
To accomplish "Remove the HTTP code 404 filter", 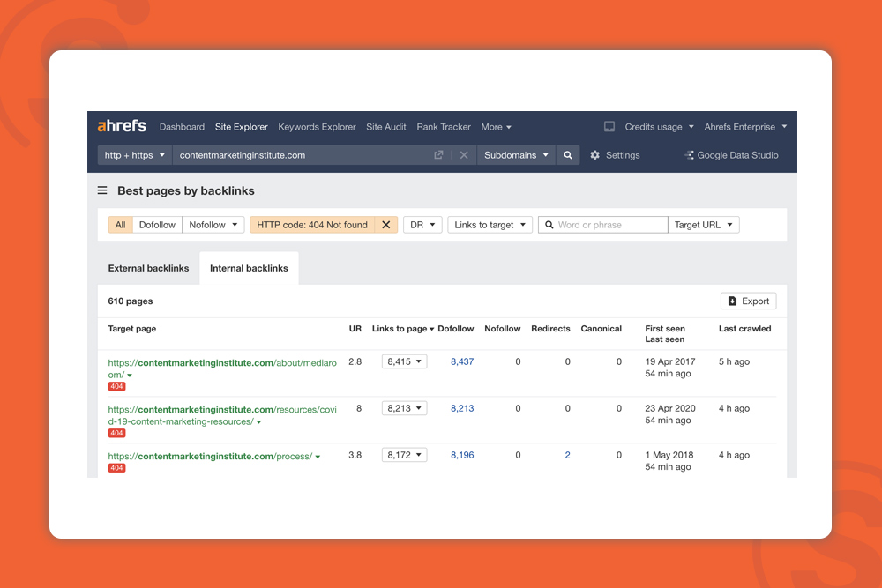I will coord(386,225).
